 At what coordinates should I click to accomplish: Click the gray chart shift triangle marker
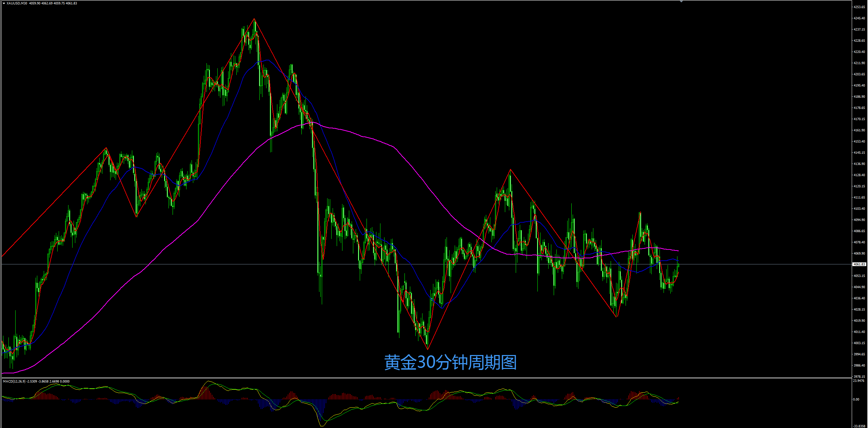[x=681, y=2]
